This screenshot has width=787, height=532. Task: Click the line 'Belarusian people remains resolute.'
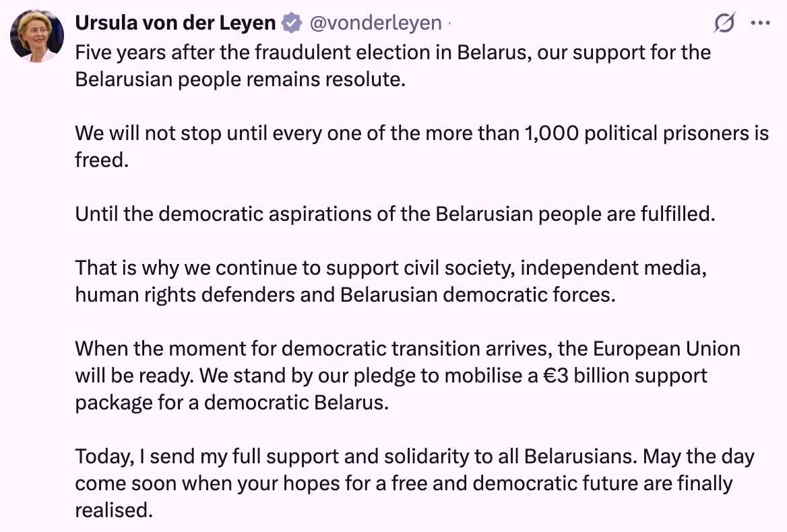[241, 79]
